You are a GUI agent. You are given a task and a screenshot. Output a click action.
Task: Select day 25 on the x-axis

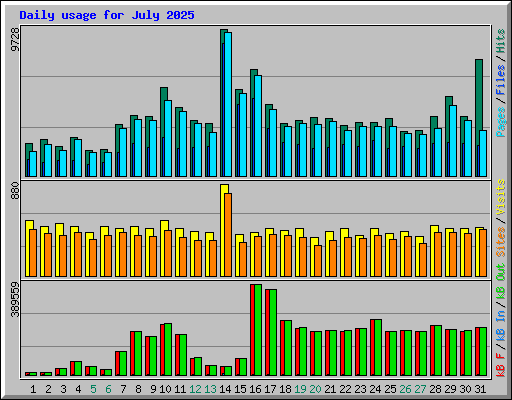tap(390, 389)
